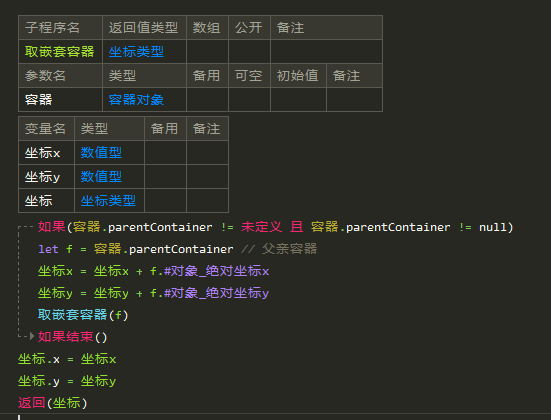Toggle the 可空 cell of 容器 parameter
Viewport: 551px width, 420px height.
point(249,100)
